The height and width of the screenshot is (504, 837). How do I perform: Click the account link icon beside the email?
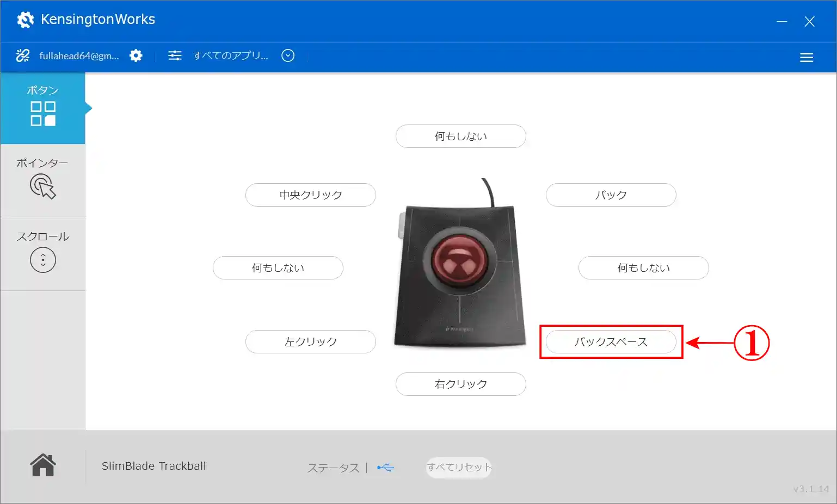[x=23, y=55]
